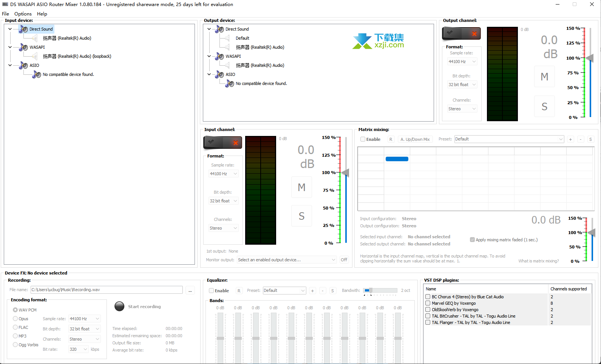This screenshot has width=601, height=364.
Task: Open equalizer Preset dropdown
Action: click(284, 291)
